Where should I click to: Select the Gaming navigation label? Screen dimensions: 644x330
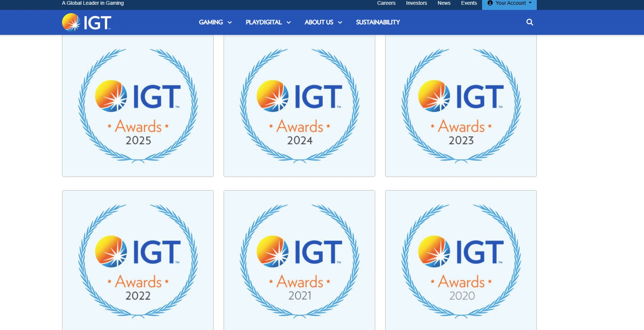click(211, 22)
